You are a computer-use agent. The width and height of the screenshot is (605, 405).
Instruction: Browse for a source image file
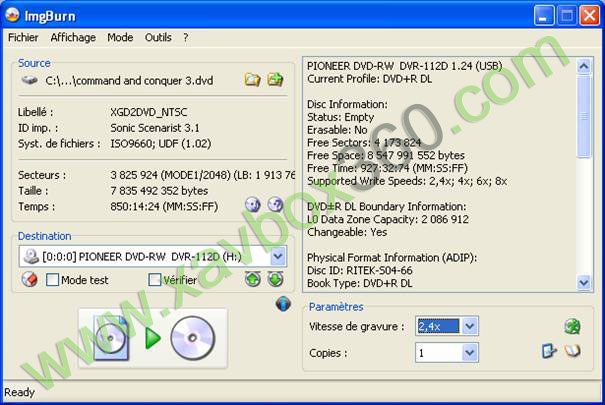click(x=252, y=80)
